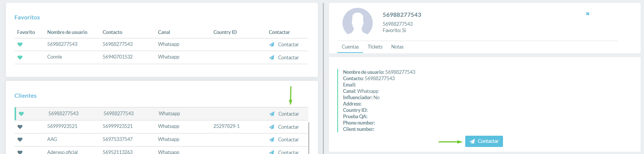This screenshot has width=644, height=154.
Task: Select Country ID 25297829-1
Action: (x=226, y=126)
